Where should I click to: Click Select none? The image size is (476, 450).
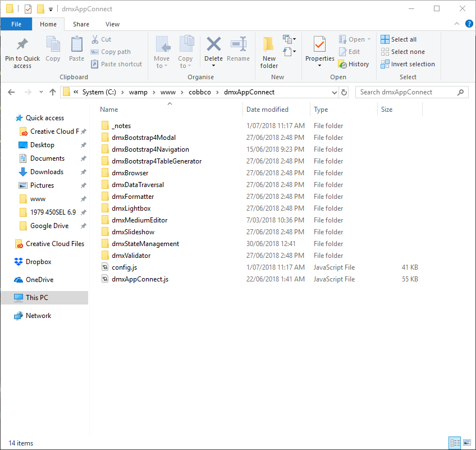coord(402,52)
